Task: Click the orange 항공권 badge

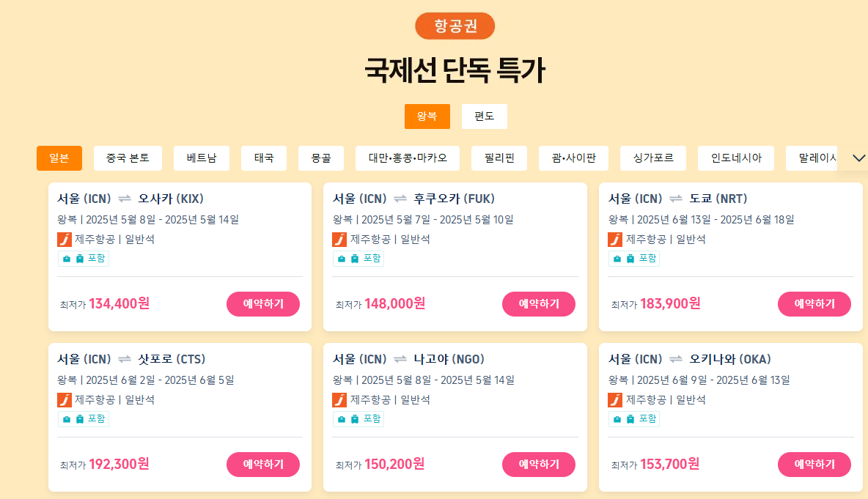Action: click(x=455, y=26)
